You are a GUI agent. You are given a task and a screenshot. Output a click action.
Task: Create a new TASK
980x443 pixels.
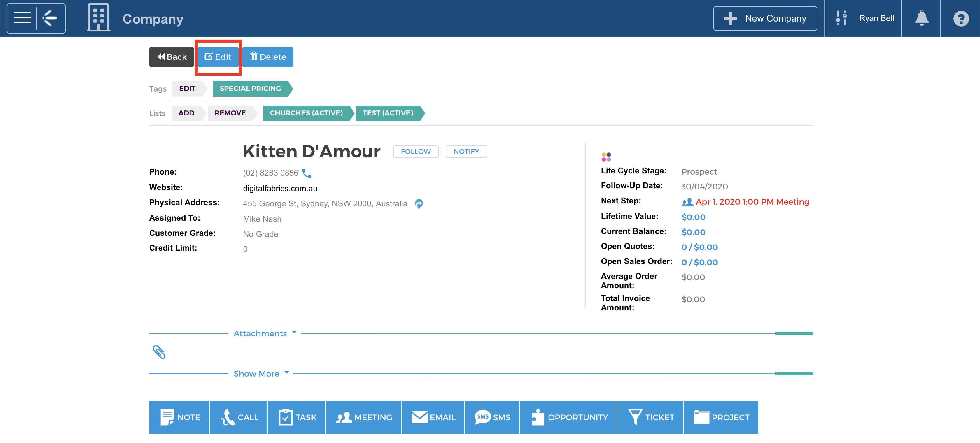pos(297,417)
